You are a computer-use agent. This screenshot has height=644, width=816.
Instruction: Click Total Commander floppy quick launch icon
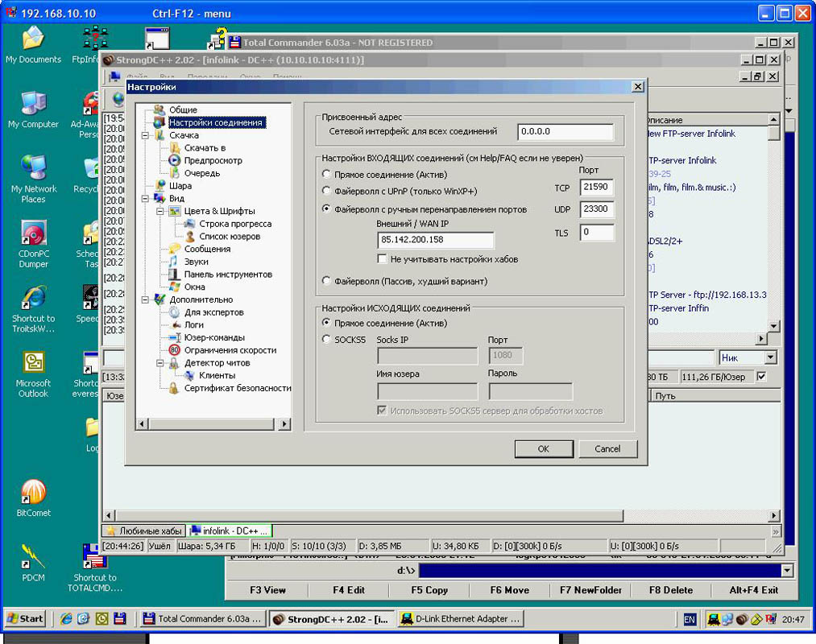tap(120, 618)
